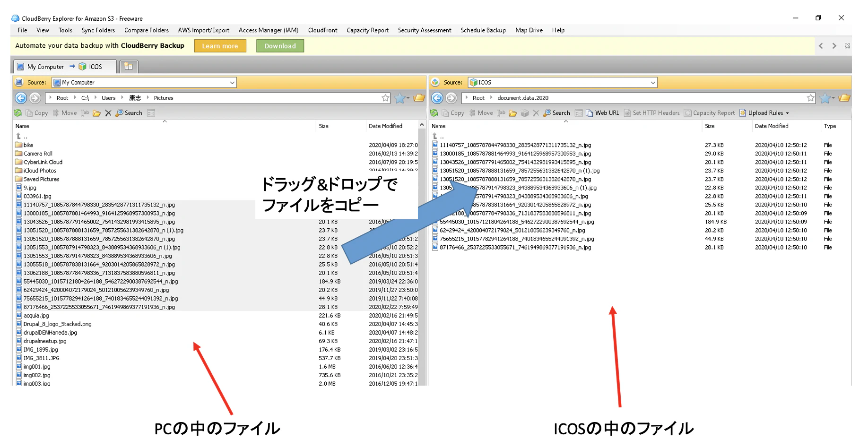
Task: Select the 75655215 file in the ICOS pane
Action: click(517, 239)
